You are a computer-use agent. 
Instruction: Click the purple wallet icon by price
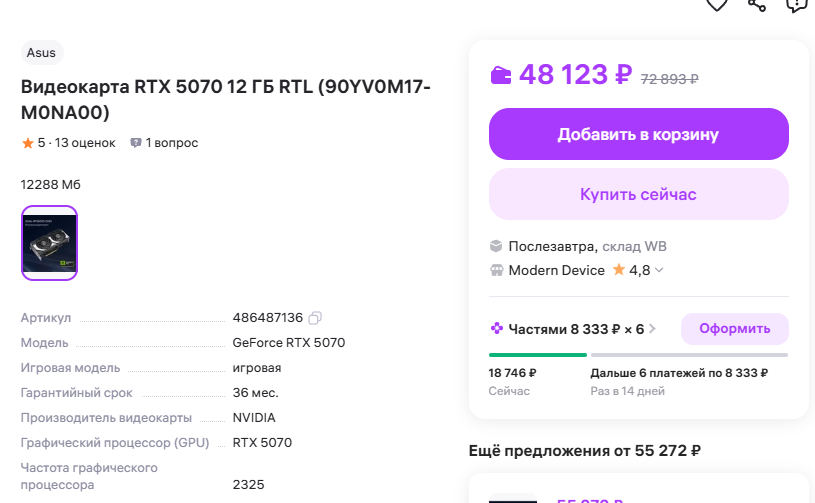(x=501, y=75)
